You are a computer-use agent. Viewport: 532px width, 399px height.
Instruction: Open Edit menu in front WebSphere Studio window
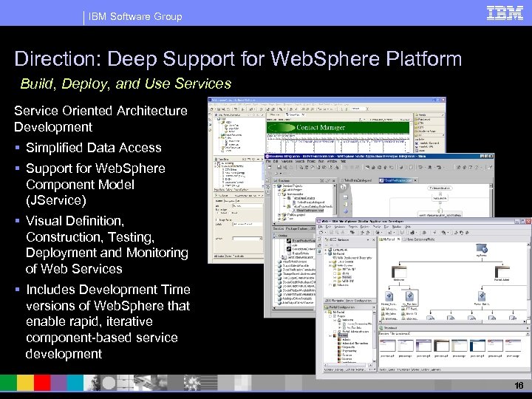tap(328, 227)
